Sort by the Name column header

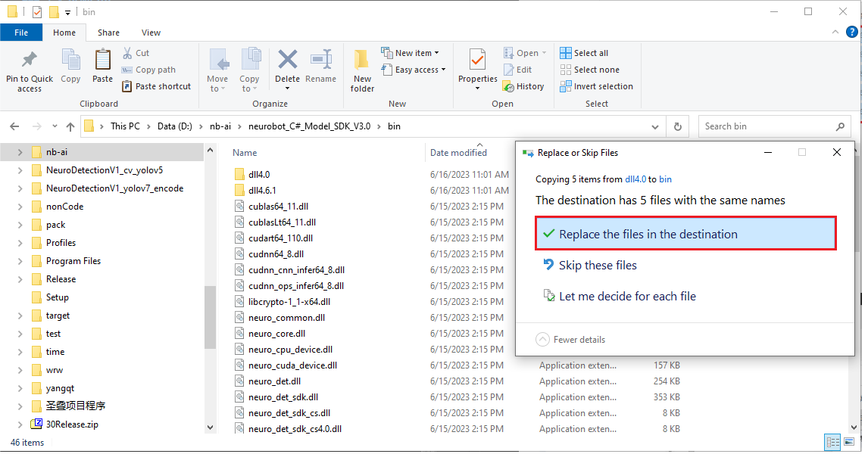click(245, 153)
